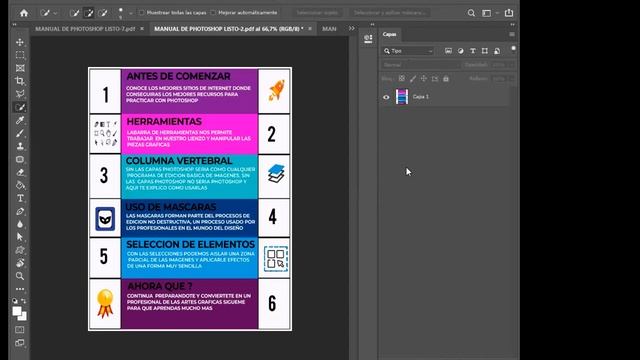
Task: Switch to MANUAL DE PHOTOSHOP LISTO-7.pdf tab
Action: (85, 29)
